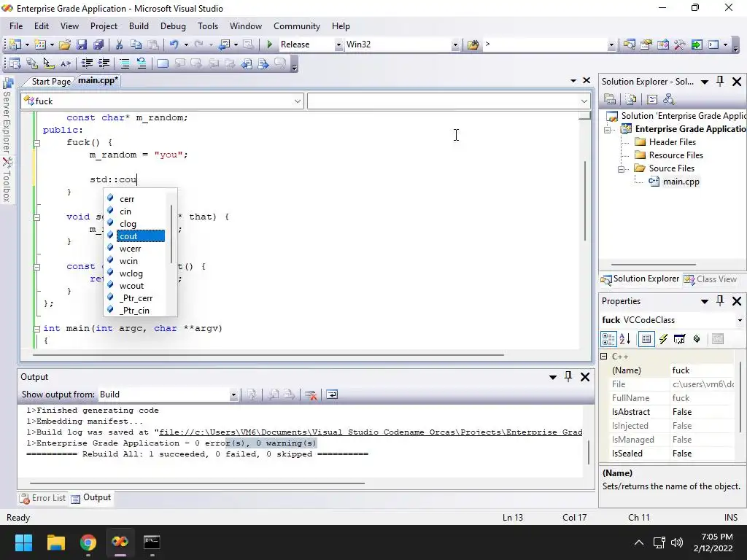The height and width of the screenshot is (560, 747).
Task: Click the Decrease Line Indent icon
Action: pos(87,63)
